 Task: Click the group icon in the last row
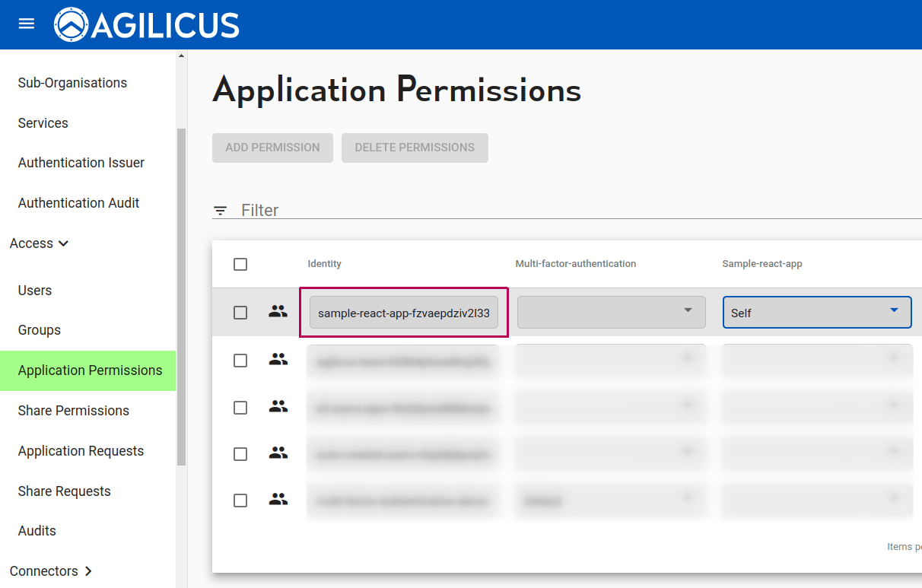278,500
